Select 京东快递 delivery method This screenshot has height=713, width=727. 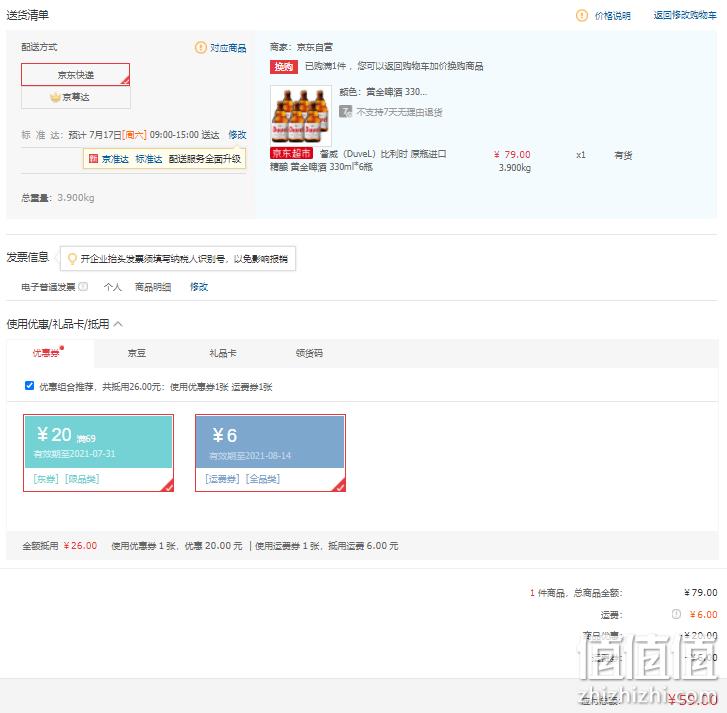click(x=76, y=75)
